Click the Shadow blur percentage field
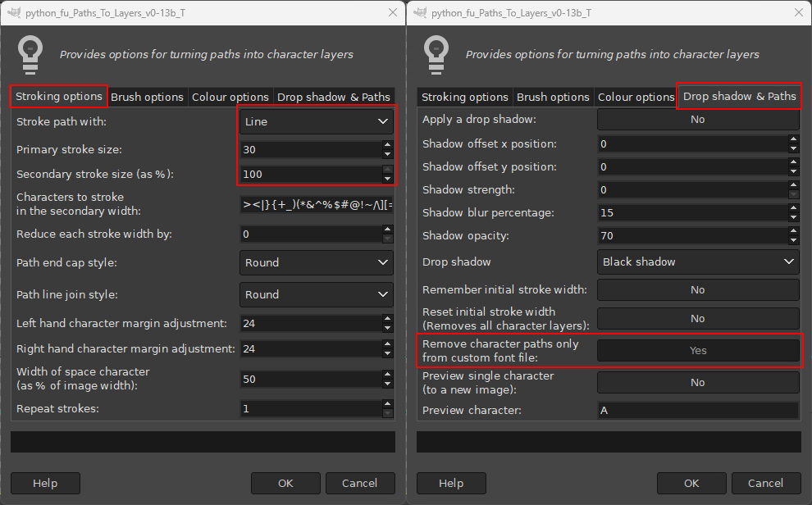Image resolution: width=812 pixels, height=505 pixels. click(x=693, y=212)
